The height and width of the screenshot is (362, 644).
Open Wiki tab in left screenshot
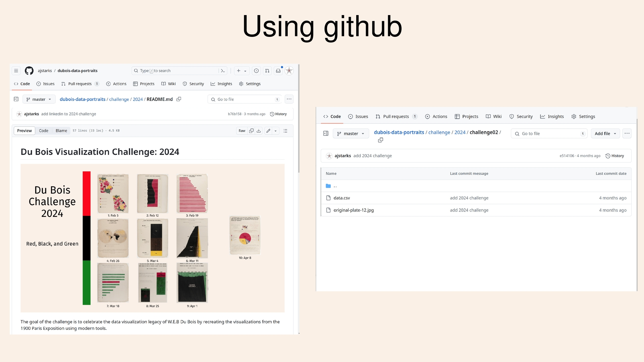[168, 84]
